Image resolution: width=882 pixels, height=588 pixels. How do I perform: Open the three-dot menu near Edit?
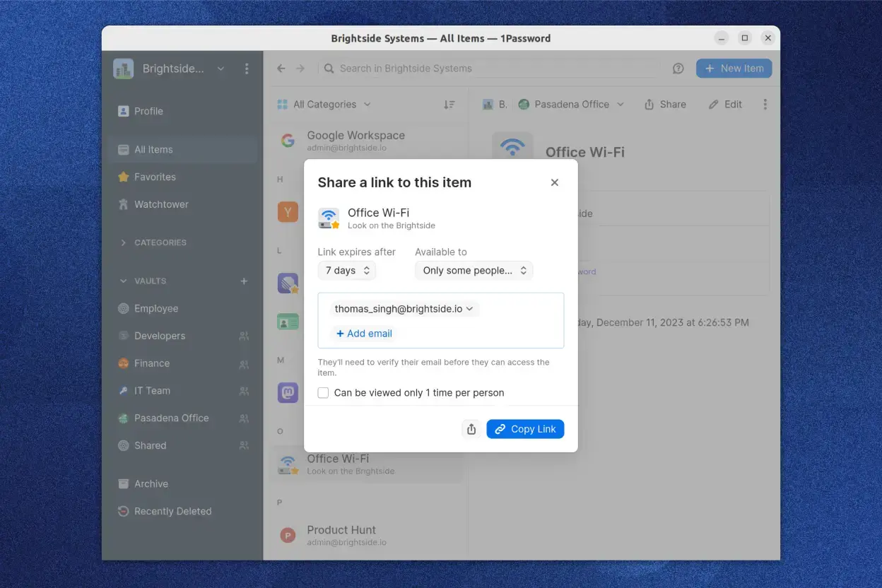[x=765, y=104]
